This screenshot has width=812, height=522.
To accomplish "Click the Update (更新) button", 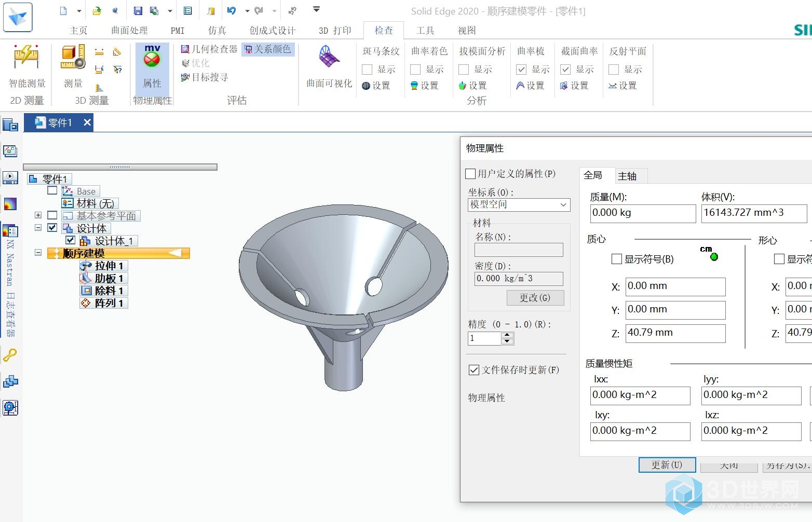I will 667,465.
